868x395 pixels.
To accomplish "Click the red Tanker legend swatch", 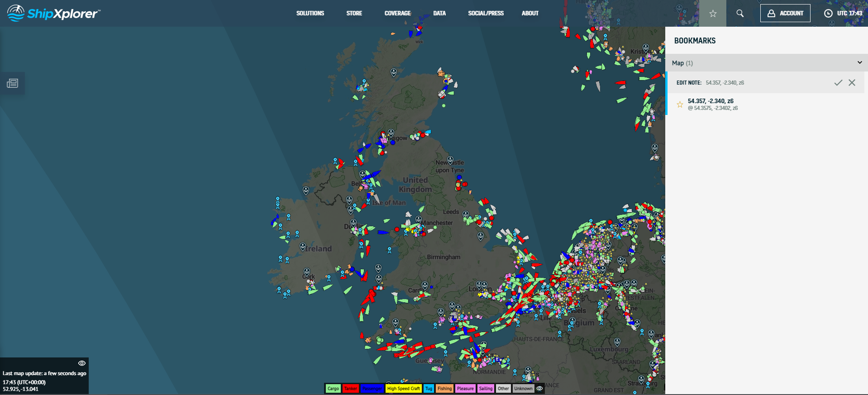I will 350,389.
